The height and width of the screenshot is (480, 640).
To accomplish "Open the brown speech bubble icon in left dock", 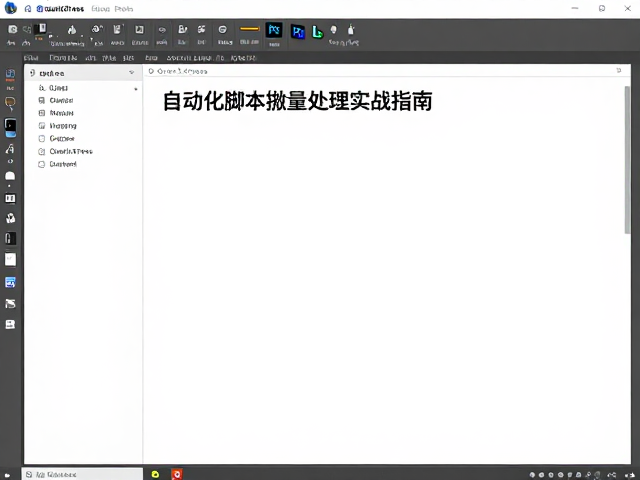I will (x=10, y=102).
